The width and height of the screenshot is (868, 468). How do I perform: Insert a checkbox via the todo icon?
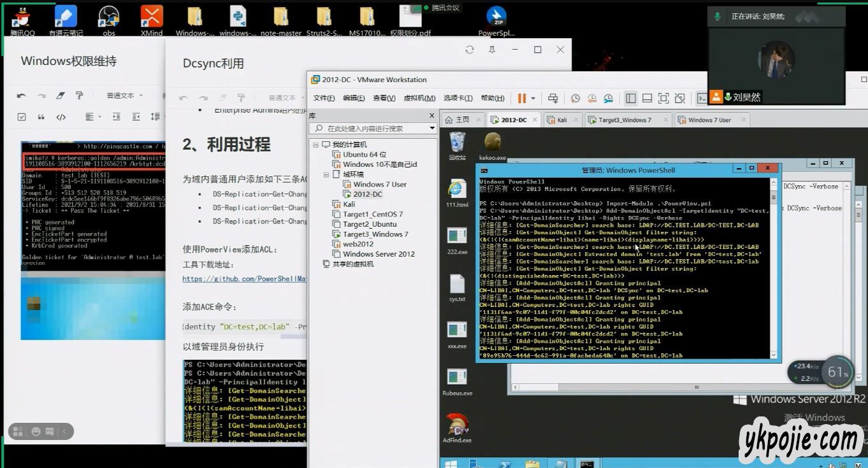click(22, 117)
